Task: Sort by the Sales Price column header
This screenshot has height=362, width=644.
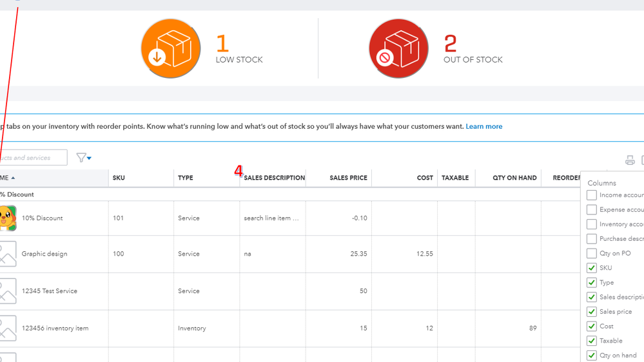Action: coord(348,178)
